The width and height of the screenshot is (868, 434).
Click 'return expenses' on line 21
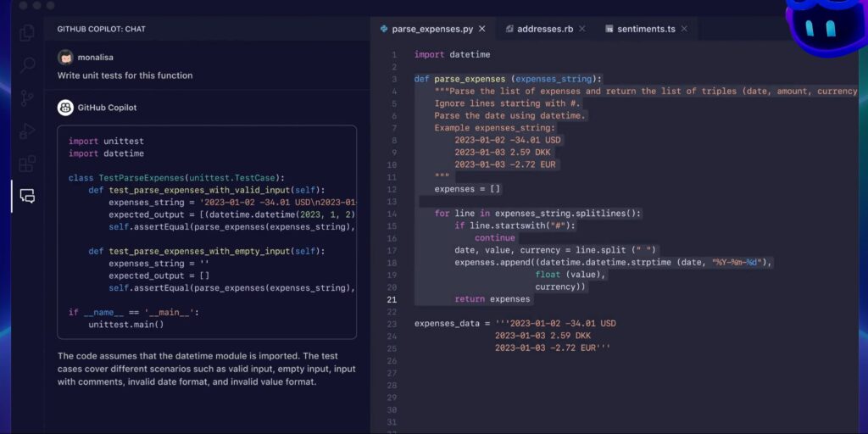(x=492, y=299)
